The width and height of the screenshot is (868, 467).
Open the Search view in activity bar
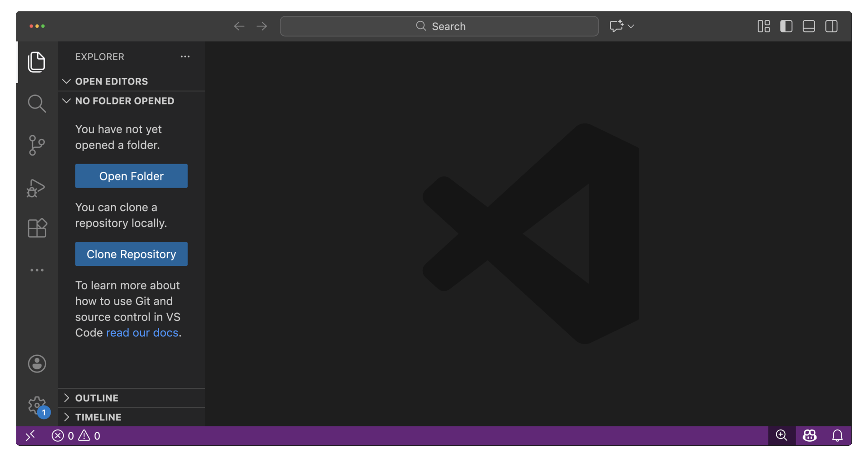click(x=37, y=104)
